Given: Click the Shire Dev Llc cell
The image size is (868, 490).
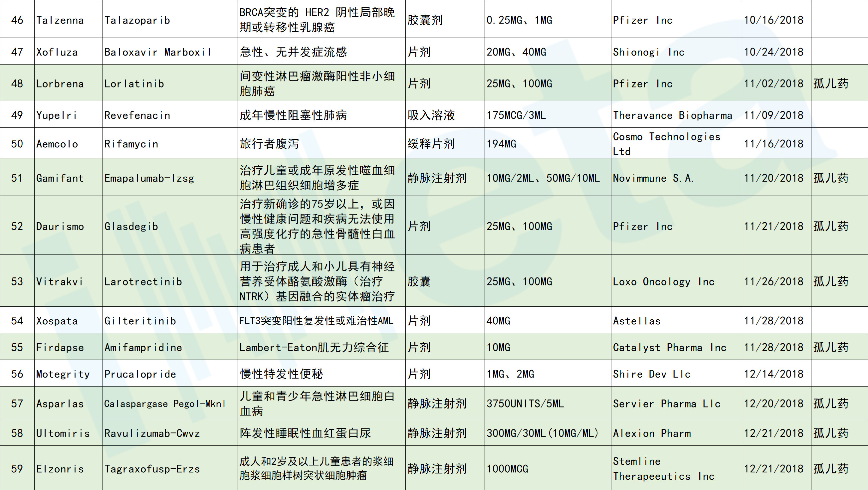Looking at the screenshot, I should coord(677,373).
